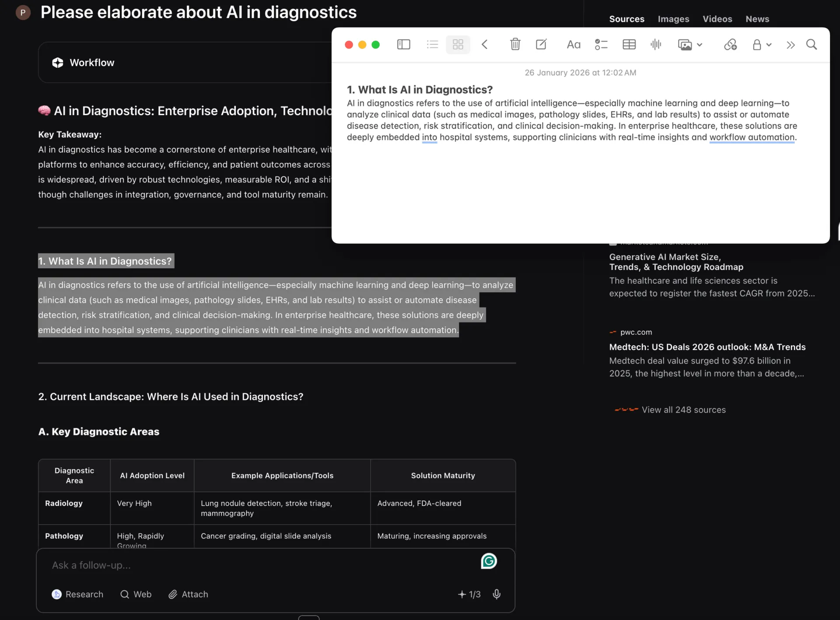Switch Notes to list view
Screen dimensions: 840x620
pos(432,45)
